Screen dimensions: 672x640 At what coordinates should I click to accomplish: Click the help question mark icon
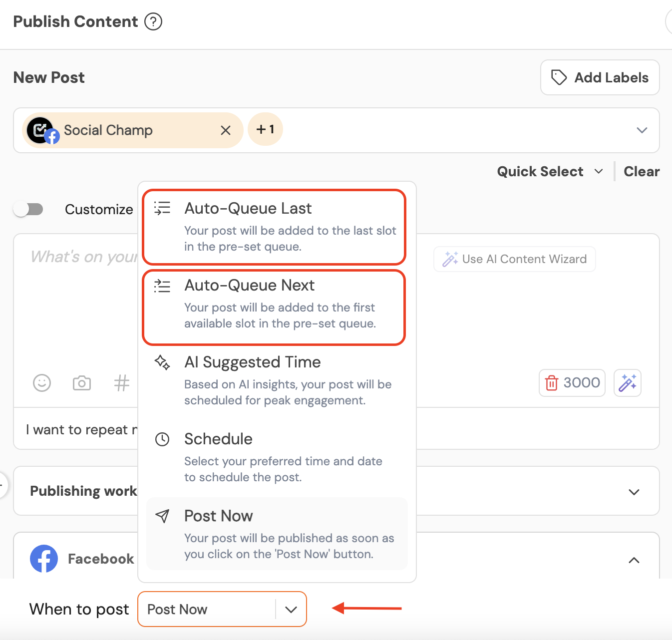(x=153, y=22)
